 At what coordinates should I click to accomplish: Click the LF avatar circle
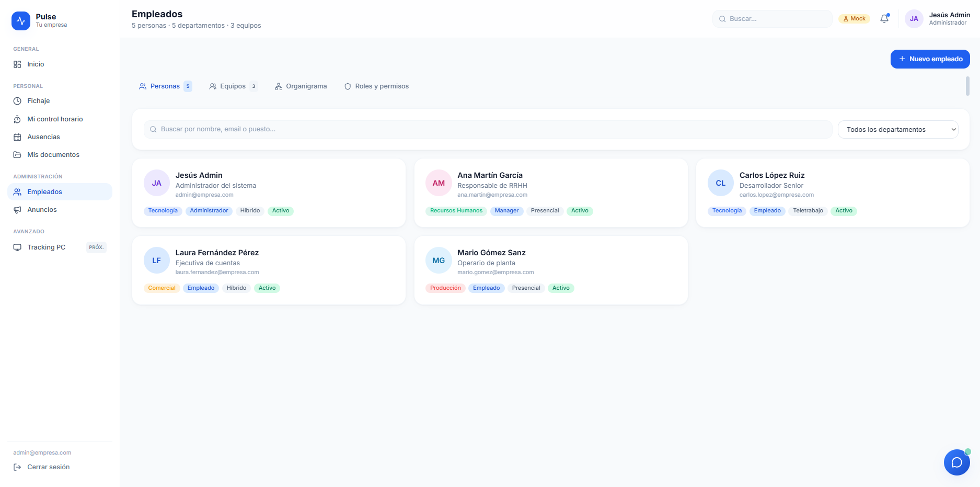point(156,261)
